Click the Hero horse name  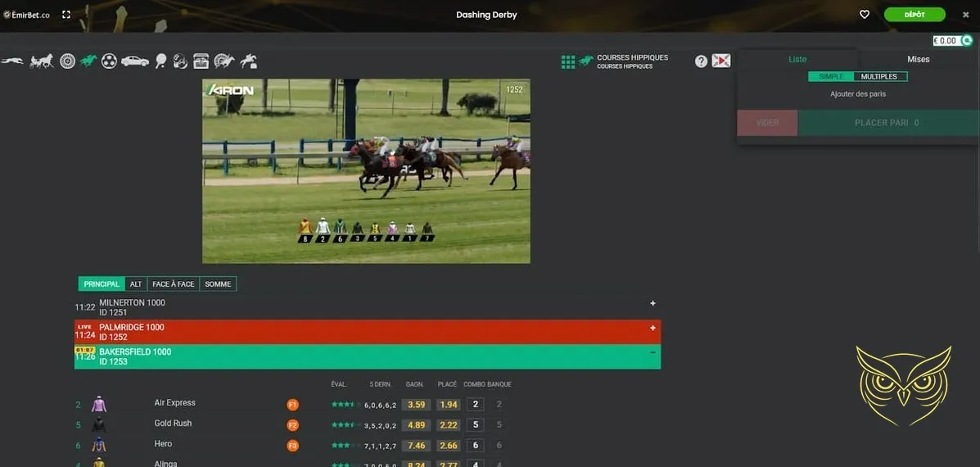(163, 443)
